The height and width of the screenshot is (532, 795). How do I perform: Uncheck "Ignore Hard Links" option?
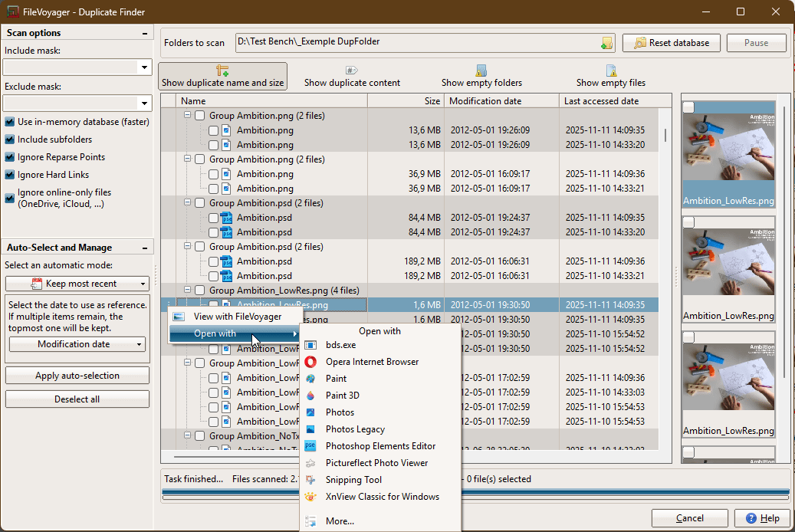pos(9,174)
